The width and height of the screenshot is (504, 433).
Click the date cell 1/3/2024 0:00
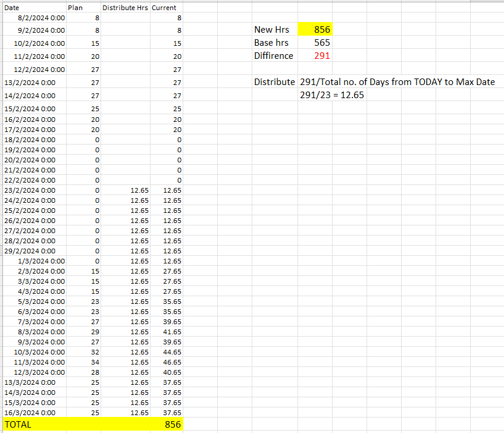[x=35, y=261]
